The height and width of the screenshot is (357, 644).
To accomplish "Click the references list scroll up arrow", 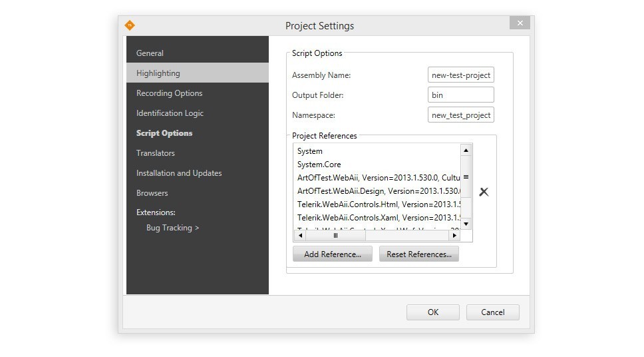I will coord(466,150).
